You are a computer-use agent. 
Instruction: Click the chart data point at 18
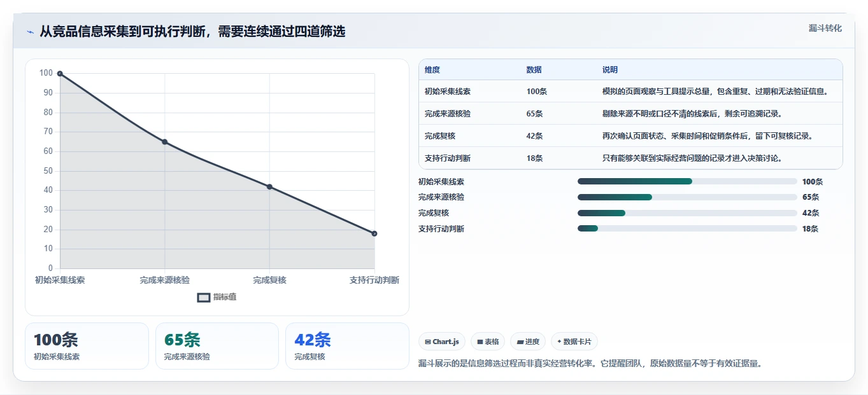[x=374, y=233]
